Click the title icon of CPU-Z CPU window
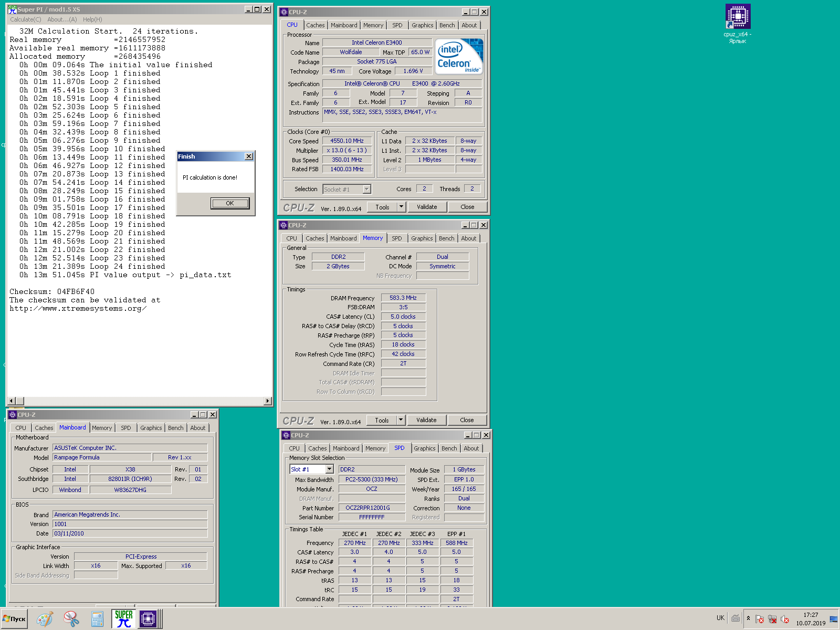The width and height of the screenshot is (840, 630). 284,12
